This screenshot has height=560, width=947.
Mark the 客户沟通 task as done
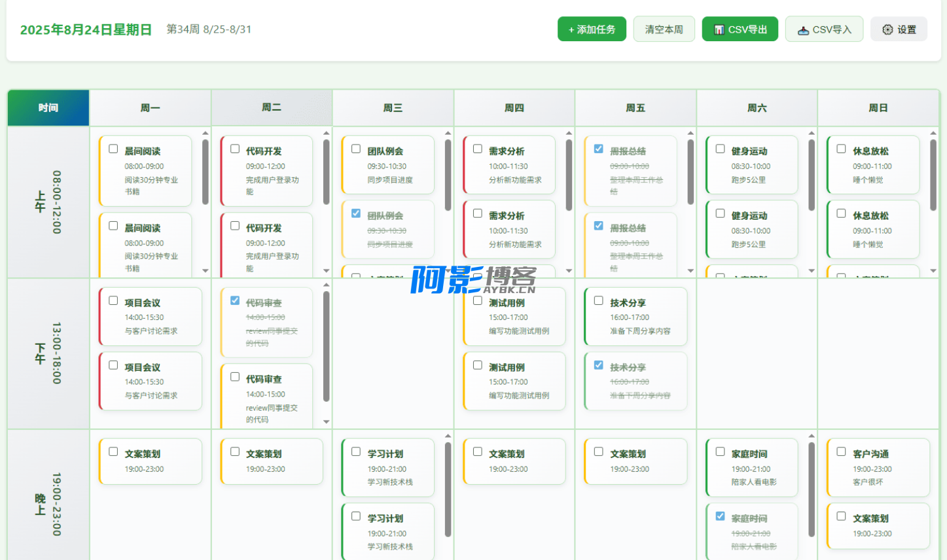842,451
